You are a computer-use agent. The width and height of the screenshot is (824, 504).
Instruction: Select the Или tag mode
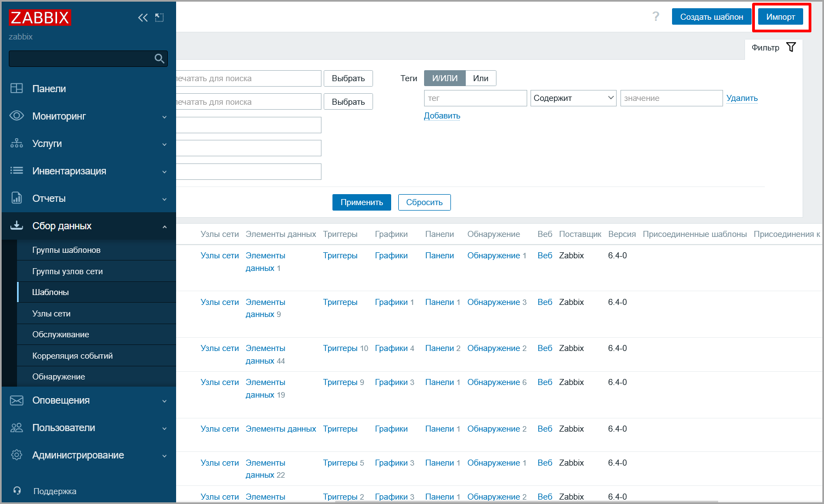click(481, 78)
